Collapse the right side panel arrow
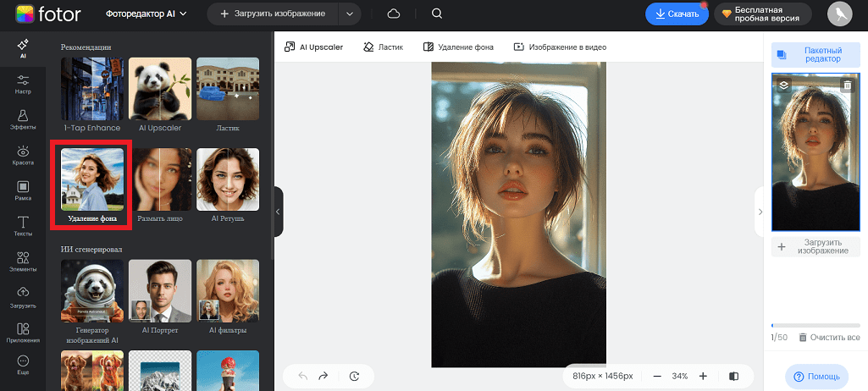Image resolution: width=868 pixels, height=391 pixels. pos(760,212)
